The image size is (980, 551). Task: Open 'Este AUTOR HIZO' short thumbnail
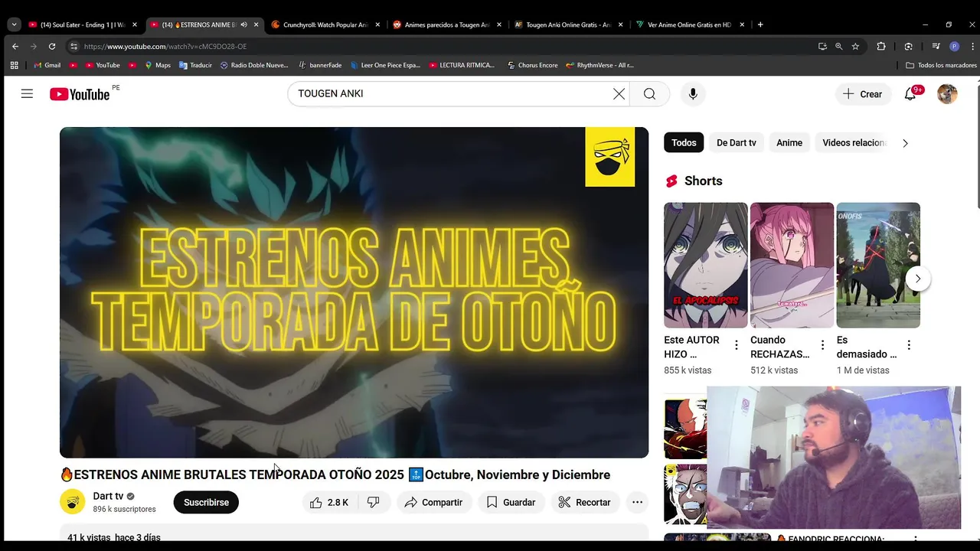click(705, 265)
